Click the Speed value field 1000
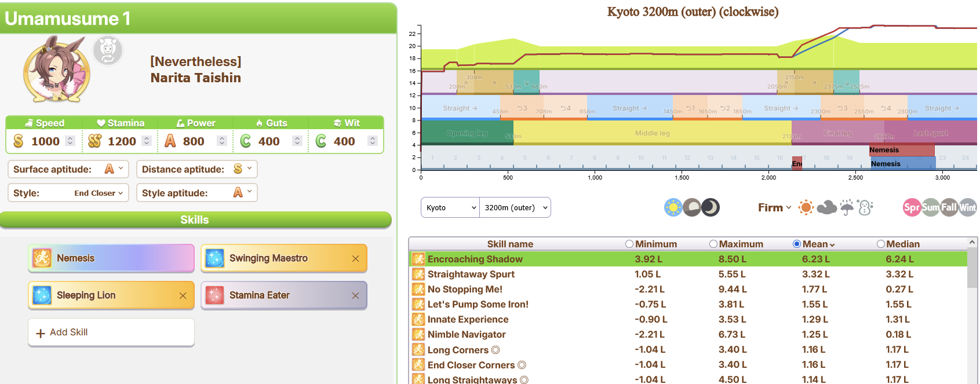 click(46, 141)
